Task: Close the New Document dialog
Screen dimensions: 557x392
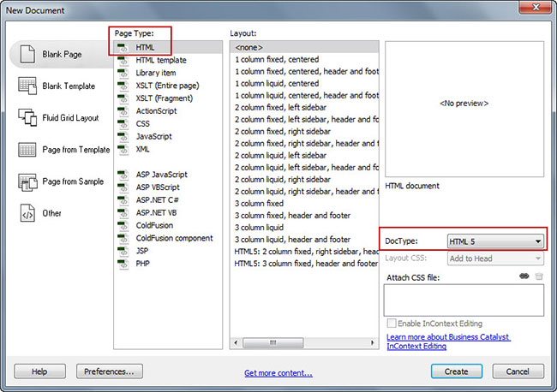Action: click(x=536, y=7)
